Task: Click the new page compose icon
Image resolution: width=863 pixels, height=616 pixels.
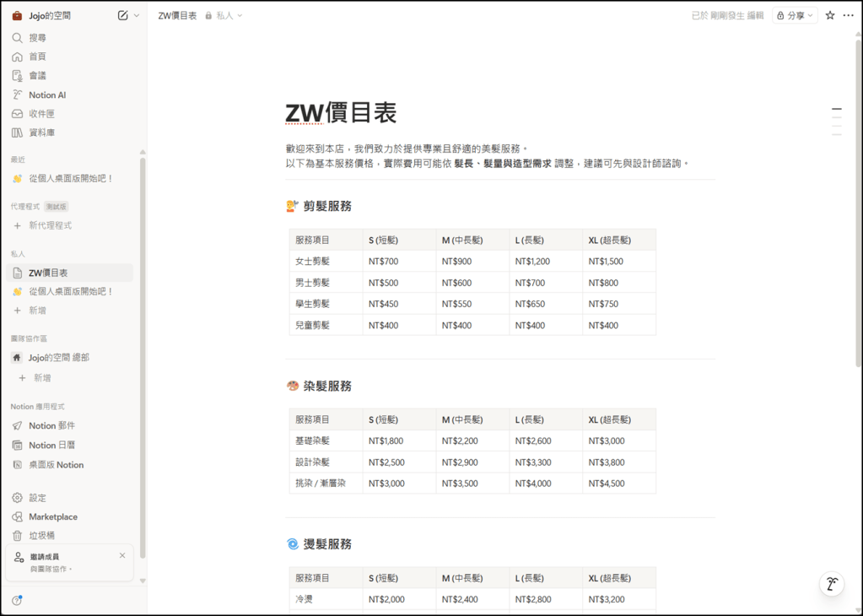Action: (123, 15)
